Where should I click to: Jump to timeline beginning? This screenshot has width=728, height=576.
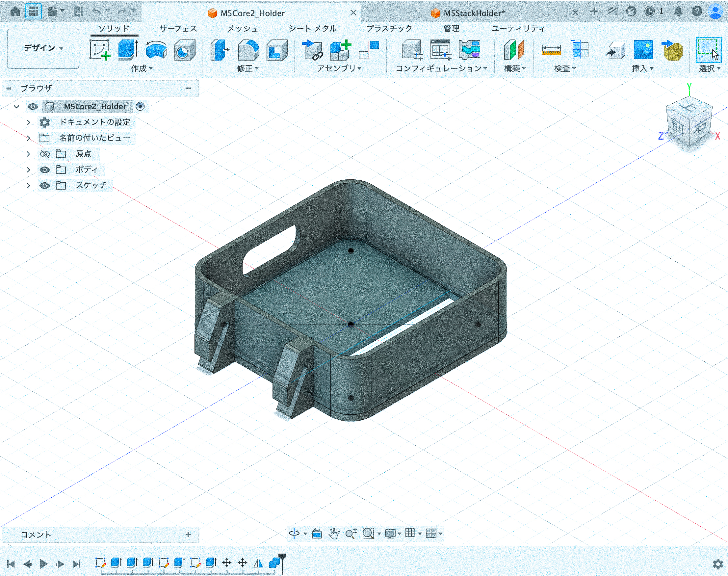click(11, 563)
